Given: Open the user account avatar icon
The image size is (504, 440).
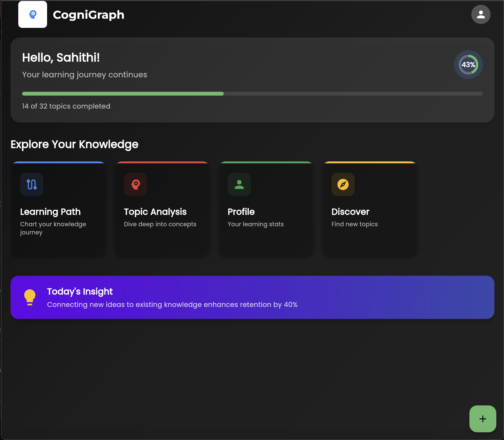Looking at the screenshot, I should tap(480, 14).
